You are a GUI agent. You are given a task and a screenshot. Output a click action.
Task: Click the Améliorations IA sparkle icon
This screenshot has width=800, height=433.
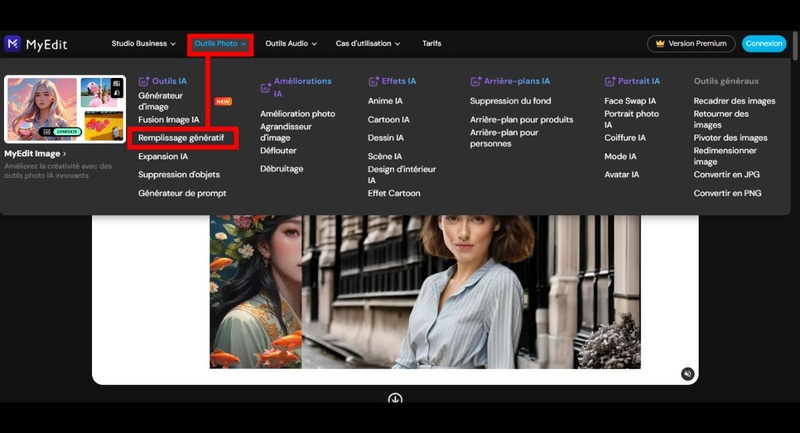(266, 81)
